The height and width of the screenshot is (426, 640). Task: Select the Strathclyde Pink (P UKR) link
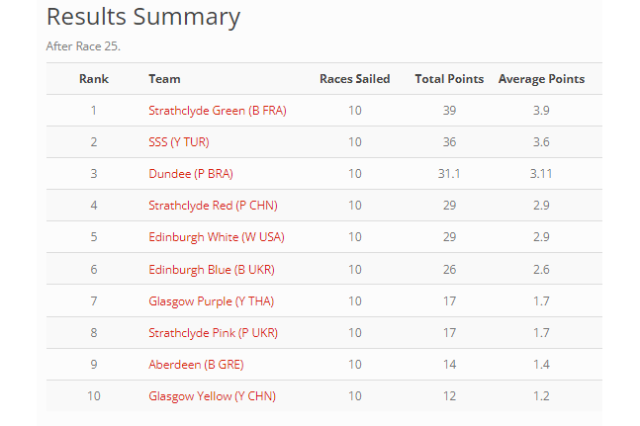click(x=211, y=333)
